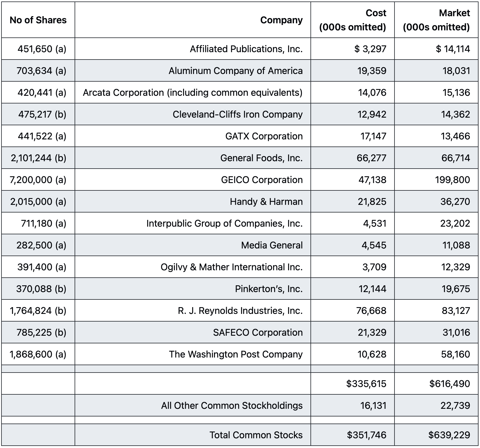480x448 pixels.
Task: Select the Handy & Harman cell
Action: pos(193,202)
